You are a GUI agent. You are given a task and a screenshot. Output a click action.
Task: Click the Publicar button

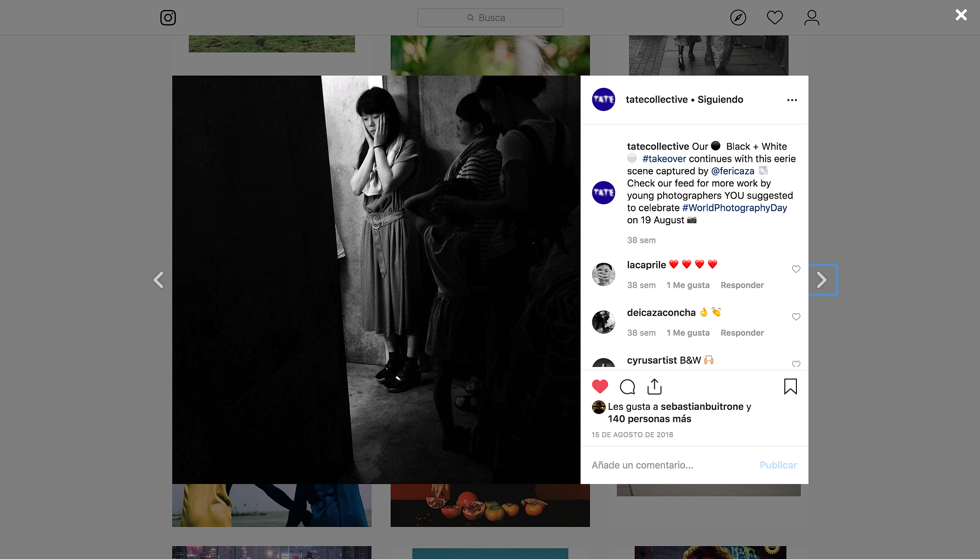click(x=778, y=465)
